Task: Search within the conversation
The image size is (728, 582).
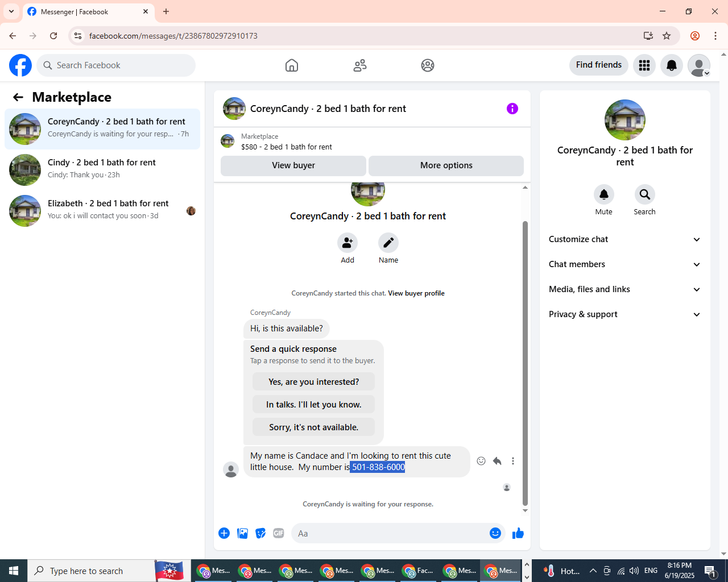Action: (645, 194)
